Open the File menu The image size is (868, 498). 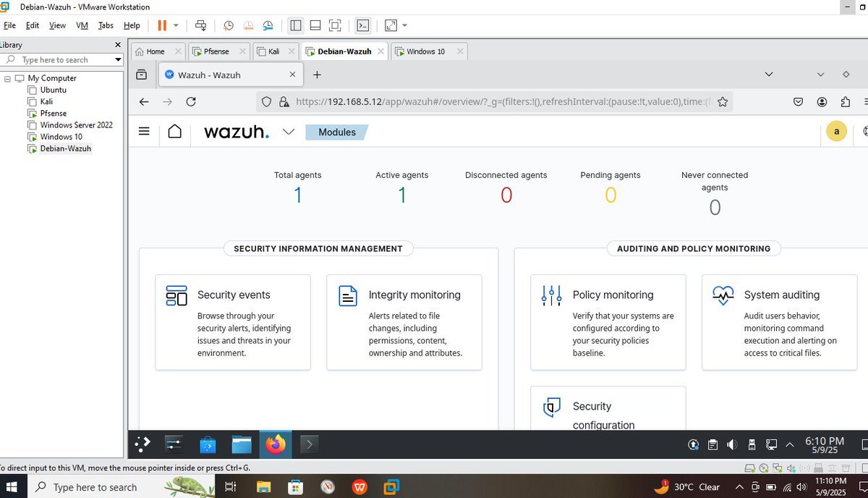click(x=9, y=25)
